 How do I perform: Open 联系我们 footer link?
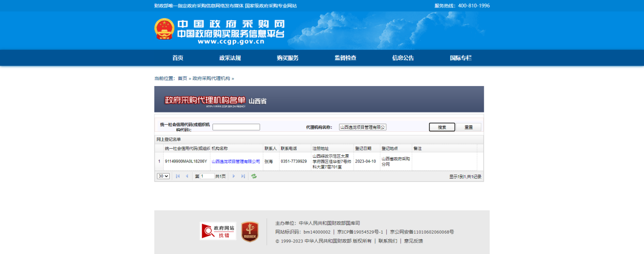tap(388, 241)
